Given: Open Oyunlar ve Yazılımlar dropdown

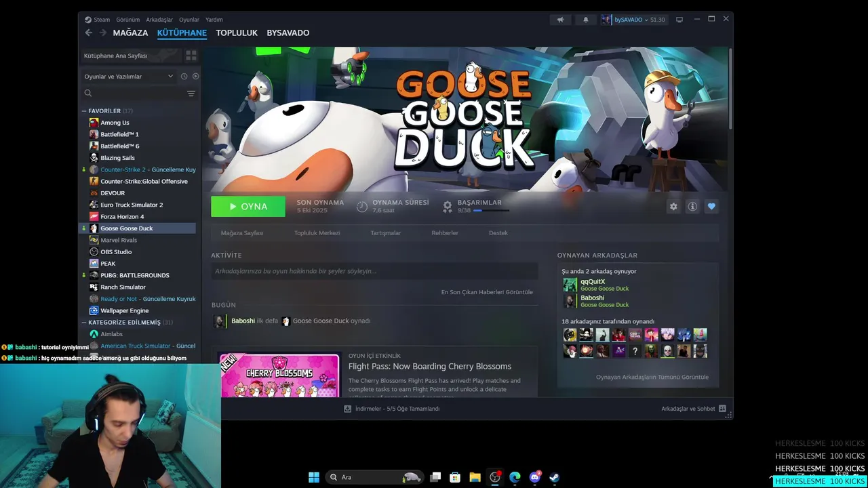Looking at the screenshot, I should [x=129, y=77].
